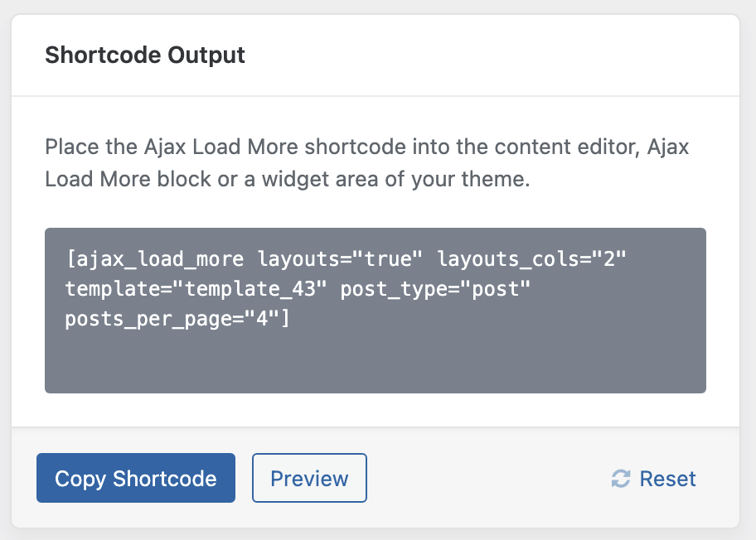Click the layouts_cols="2" parameter
Image resolution: width=756 pixels, height=540 pixels.
tap(531, 259)
